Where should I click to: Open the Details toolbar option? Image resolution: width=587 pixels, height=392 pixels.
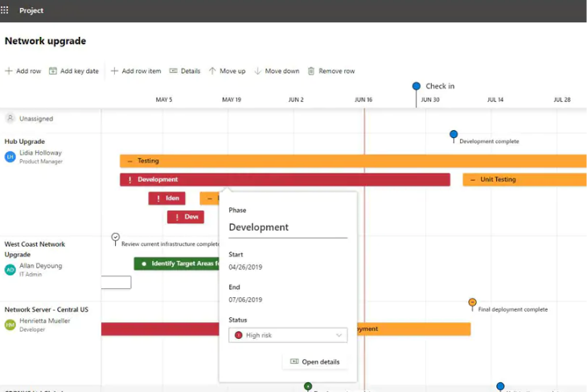click(184, 71)
